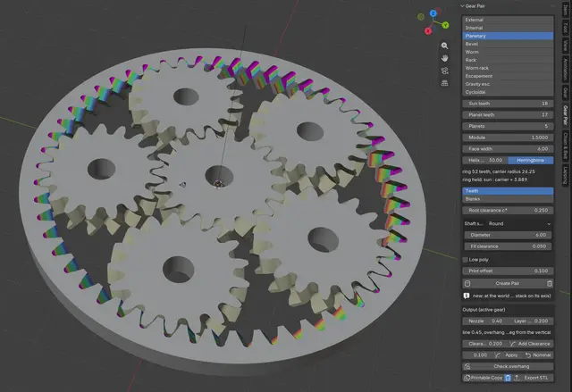572x392 pixels.
Task: Click the Face width field
Action: 508,149
